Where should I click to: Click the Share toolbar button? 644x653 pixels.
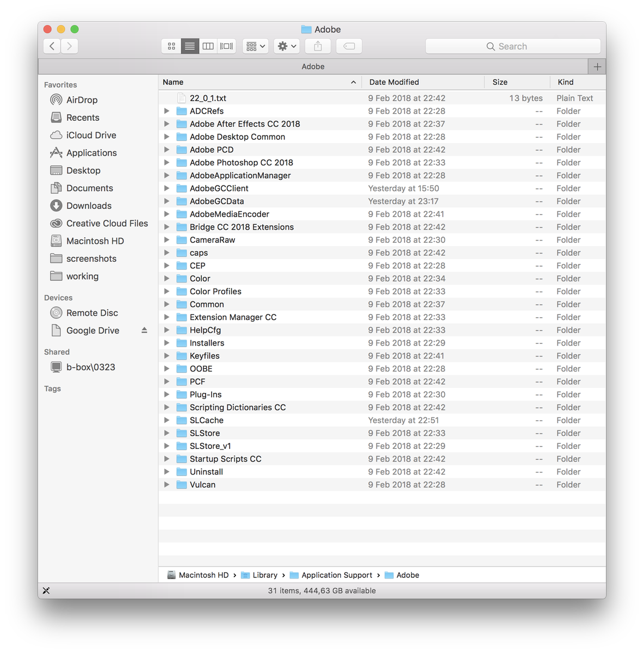tap(318, 46)
